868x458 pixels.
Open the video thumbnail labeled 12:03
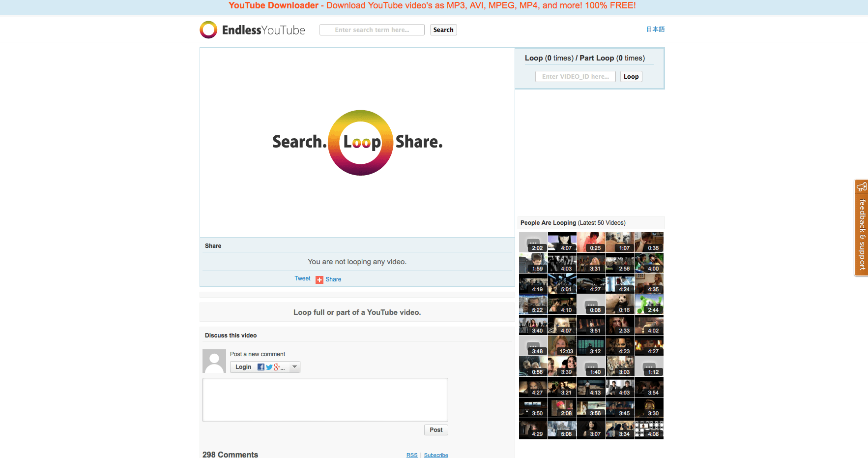(562, 345)
